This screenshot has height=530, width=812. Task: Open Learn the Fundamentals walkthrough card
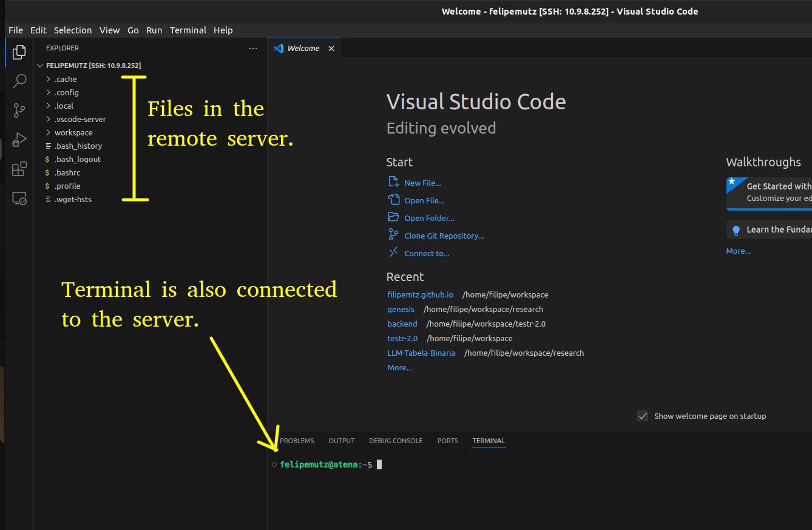(x=769, y=229)
